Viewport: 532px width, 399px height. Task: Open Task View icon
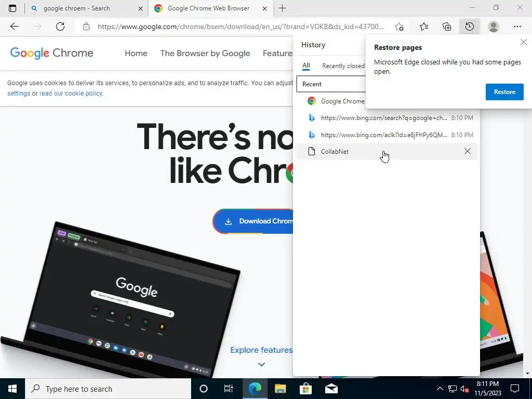coord(229,389)
